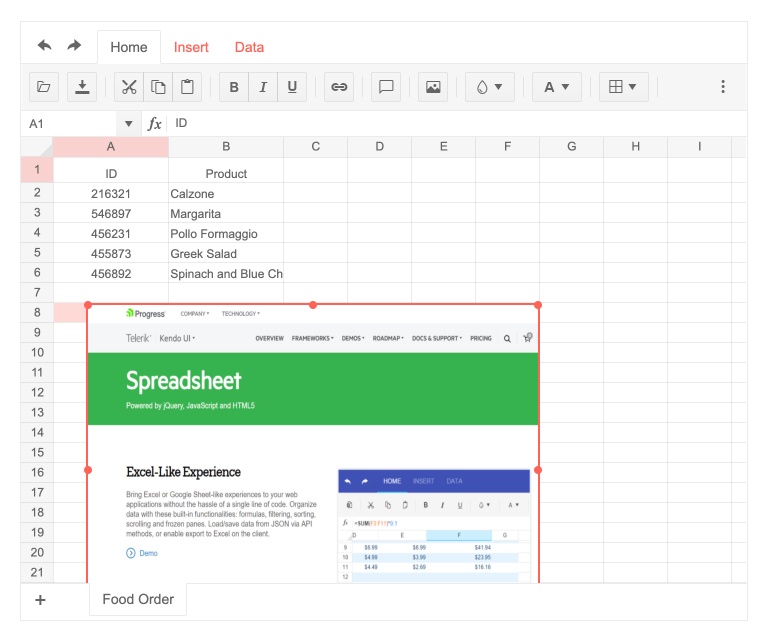Click the cell with ID 216321
This screenshot has height=641, width=770.
coord(111,193)
